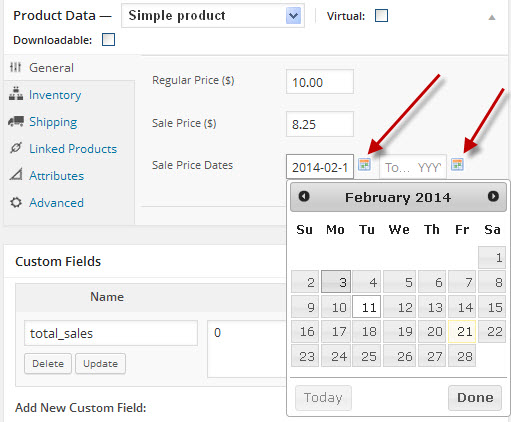Click the Inventory tab icon
Screen dimensions: 511x422
pos(16,94)
